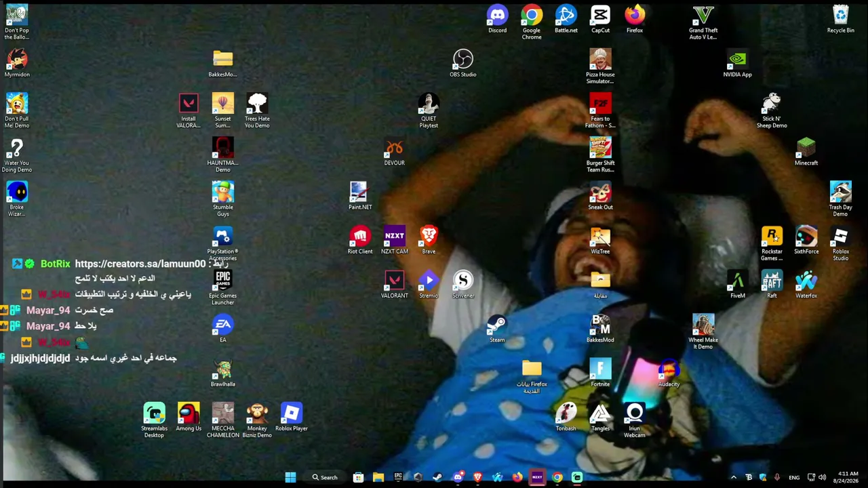Click the Tangles desktop shortcut
This screenshot has width=868, height=488.
(x=600, y=417)
